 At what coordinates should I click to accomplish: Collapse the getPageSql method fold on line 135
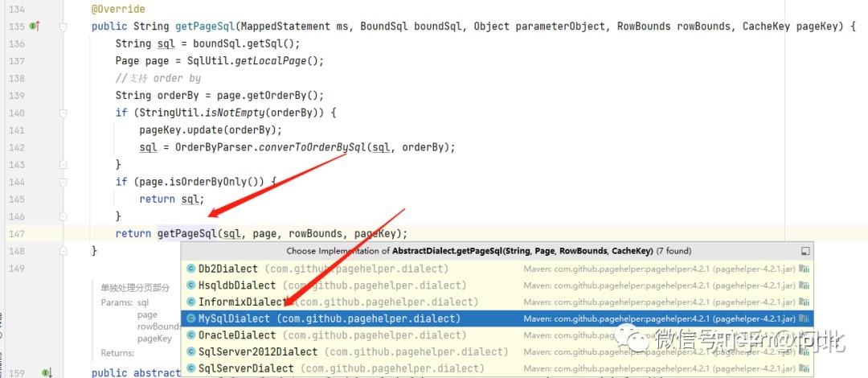click(63, 27)
